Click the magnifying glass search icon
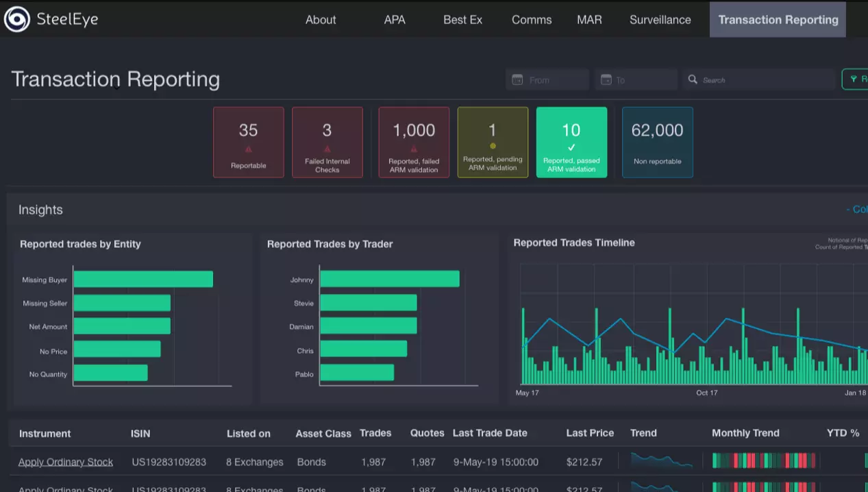This screenshot has width=868, height=492. coord(693,79)
